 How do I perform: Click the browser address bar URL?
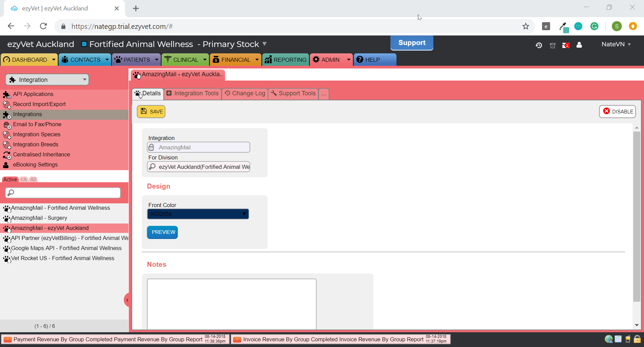point(122,27)
